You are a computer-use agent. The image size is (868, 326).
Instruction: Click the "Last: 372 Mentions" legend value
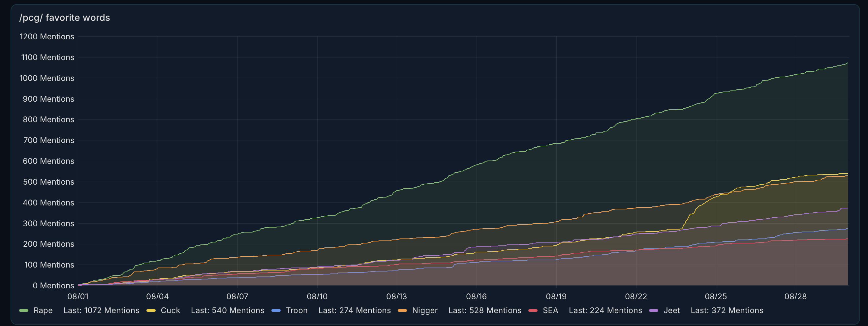coord(727,310)
